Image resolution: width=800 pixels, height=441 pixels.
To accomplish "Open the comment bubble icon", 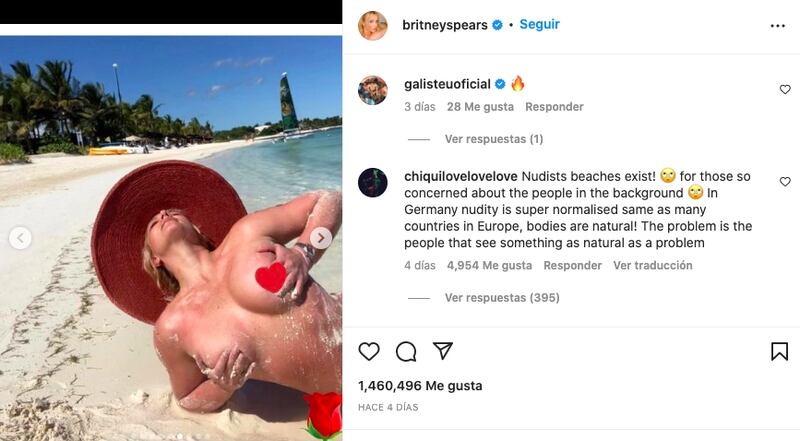I will pos(406,351).
